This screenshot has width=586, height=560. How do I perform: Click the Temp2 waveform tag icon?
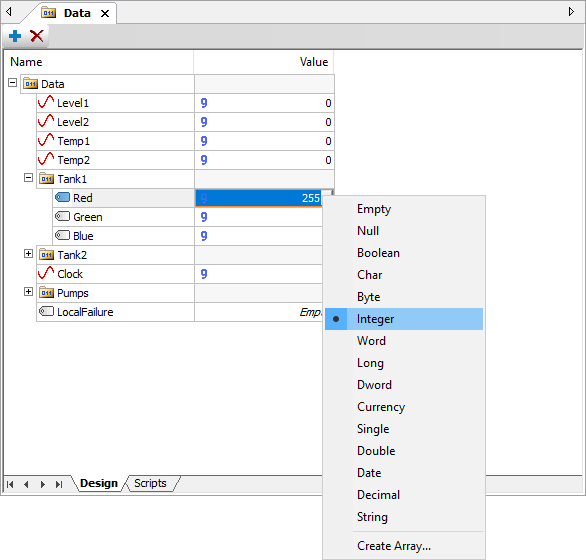tap(46, 159)
